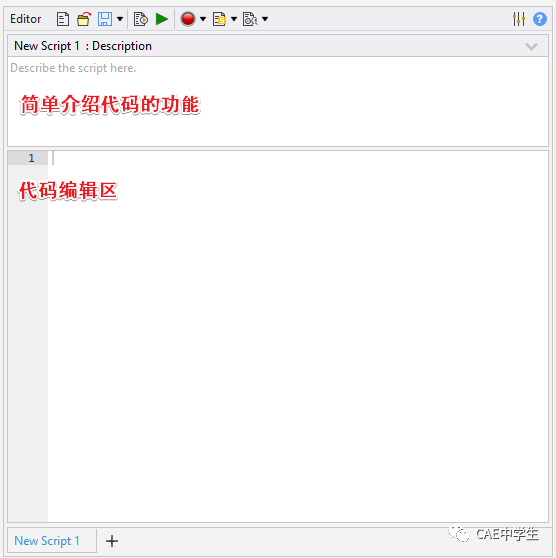Click the script description text field

[x=278, y=101]
